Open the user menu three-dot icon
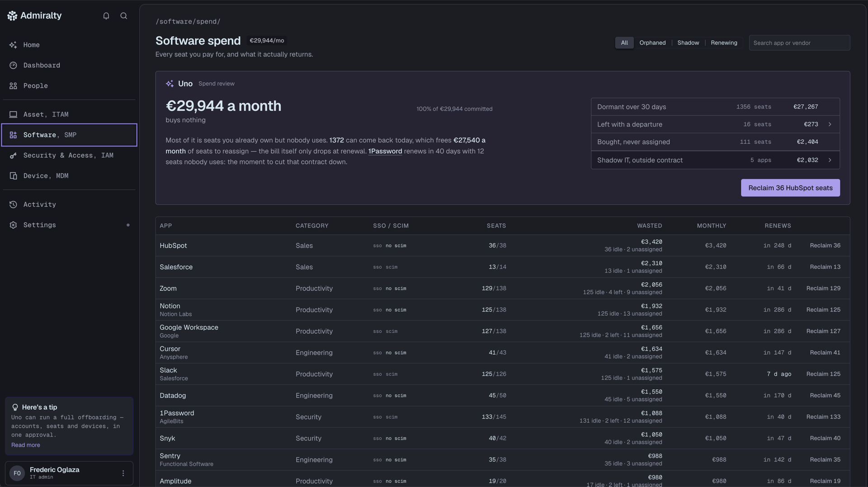 [x=123, y=473]
